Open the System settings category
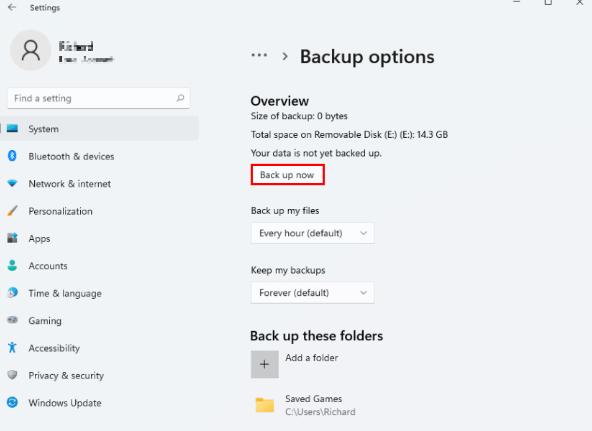 (x=99, y=129)
